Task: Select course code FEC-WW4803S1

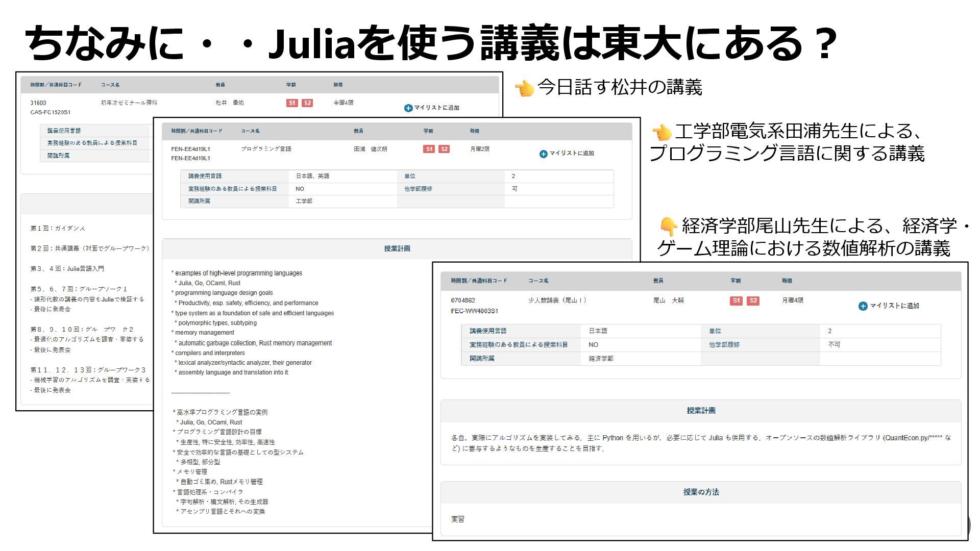Action: pyautogui.click(x=474, y=311)
